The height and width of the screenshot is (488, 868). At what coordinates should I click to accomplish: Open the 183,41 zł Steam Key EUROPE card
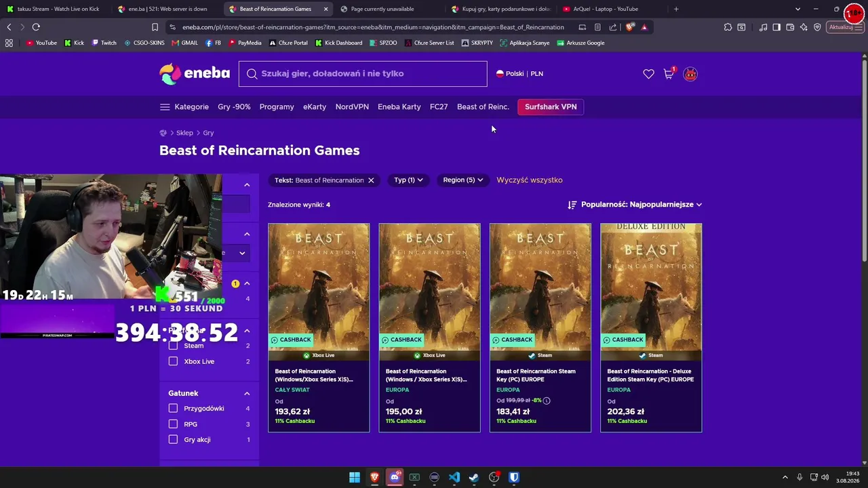pos(540,327)
